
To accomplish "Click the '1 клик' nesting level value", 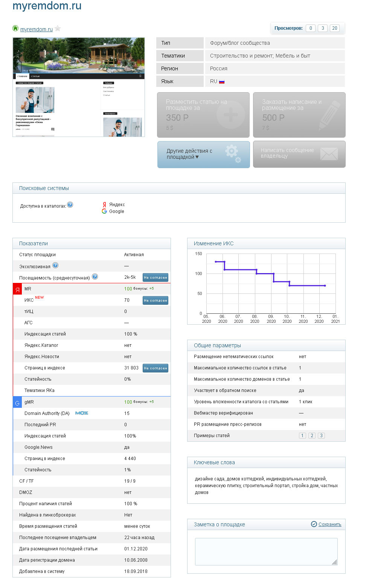I will [x=306, y=402].
